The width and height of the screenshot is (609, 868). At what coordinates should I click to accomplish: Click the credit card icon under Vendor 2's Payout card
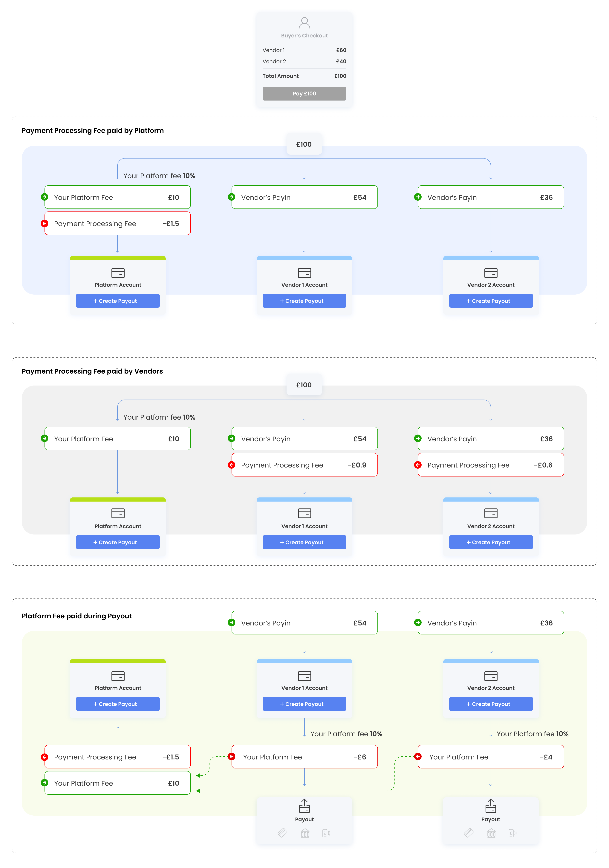(x=469, y=833)
